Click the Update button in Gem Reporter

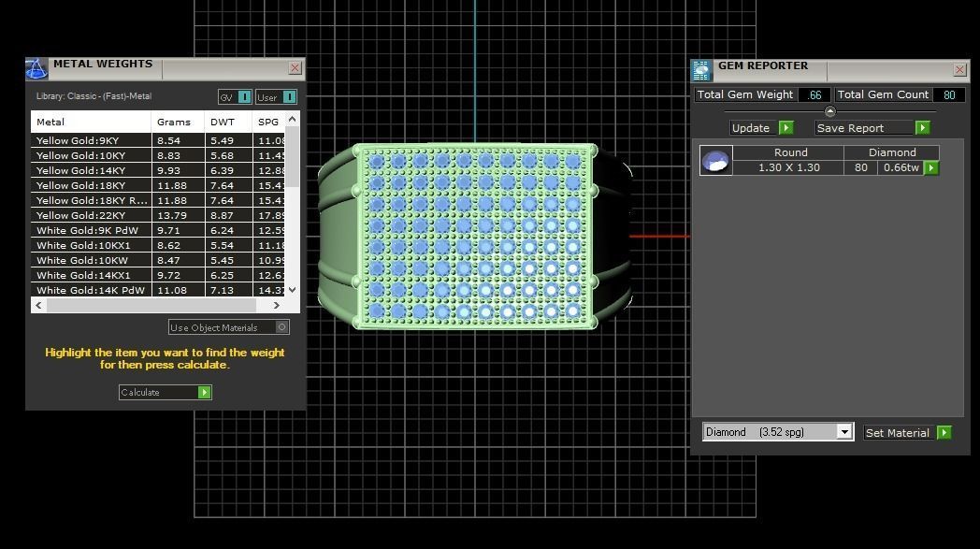755,127
